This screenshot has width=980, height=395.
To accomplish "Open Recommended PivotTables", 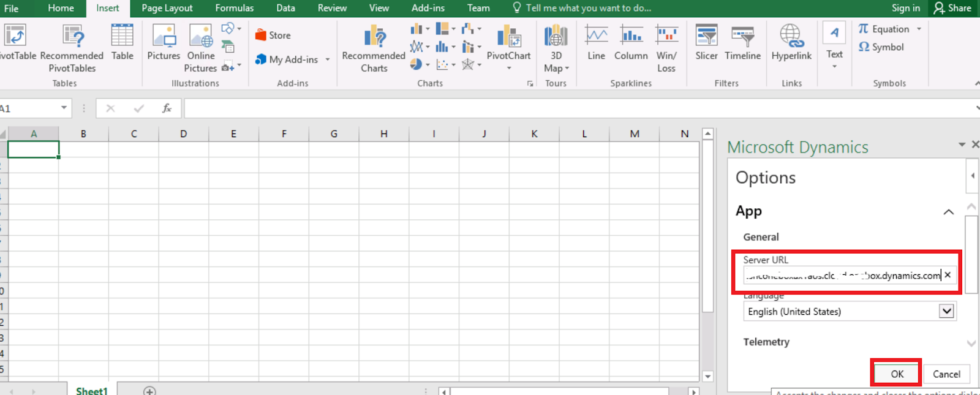I will point(72,48).
